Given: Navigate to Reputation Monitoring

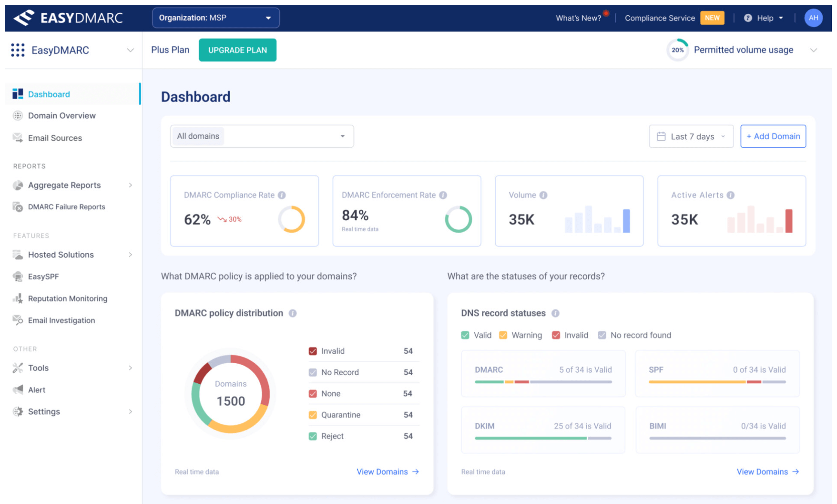Looking at the screenshot, I should point(68,298).
